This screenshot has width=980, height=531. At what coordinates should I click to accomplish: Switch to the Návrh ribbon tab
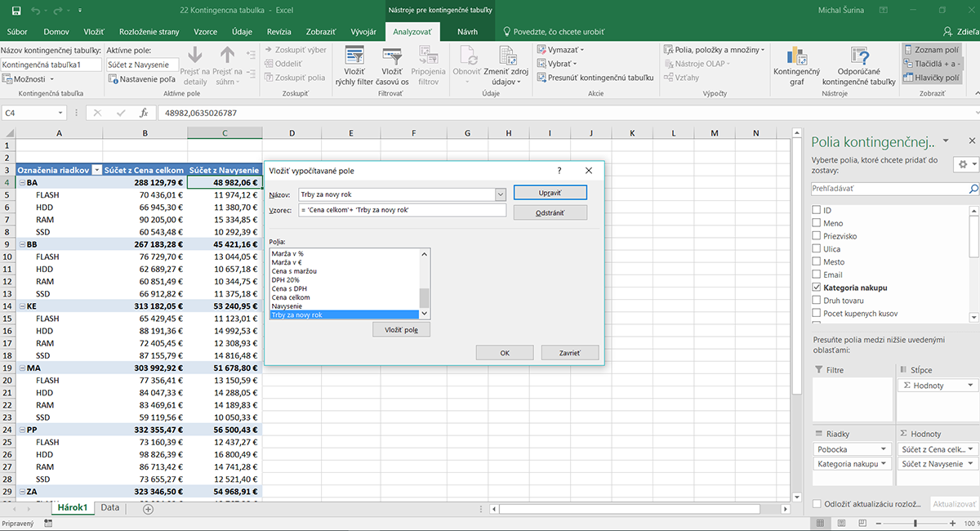[468, 32]
